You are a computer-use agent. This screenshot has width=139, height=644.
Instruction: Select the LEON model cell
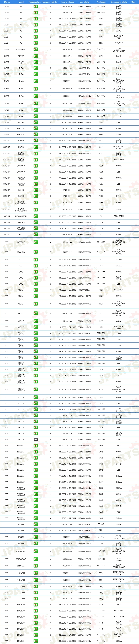click(21, 123)
